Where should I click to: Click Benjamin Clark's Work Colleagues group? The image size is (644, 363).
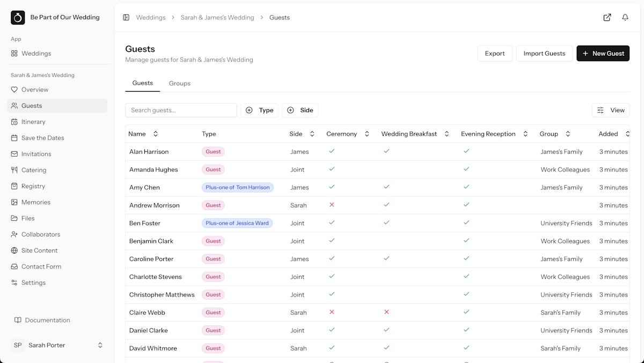pos(565,241)
